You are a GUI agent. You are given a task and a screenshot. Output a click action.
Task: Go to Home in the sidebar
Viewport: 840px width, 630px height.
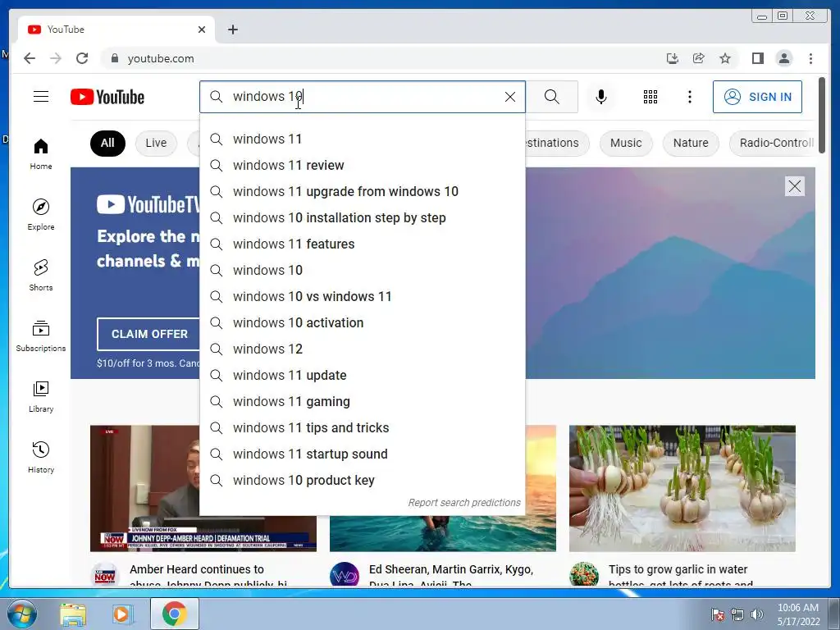[x=41, y=154]
